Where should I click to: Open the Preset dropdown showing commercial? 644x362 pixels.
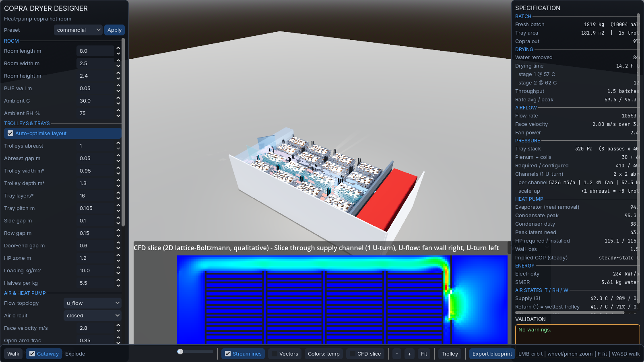click(78, 30)
